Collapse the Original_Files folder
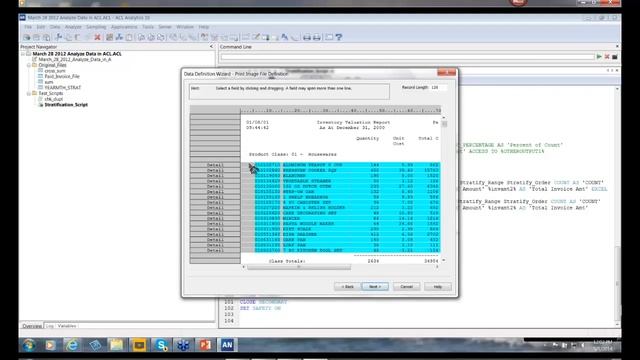 point(29,65)
